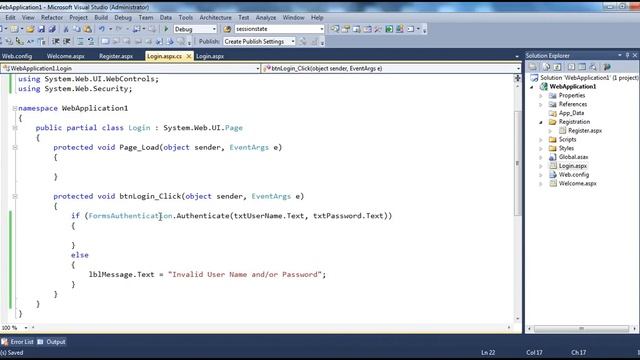Image resolution: width=640 pixels, height=360 pixels.
Task: Close the Login.aspx.cs tab
Action: [189, 56]
